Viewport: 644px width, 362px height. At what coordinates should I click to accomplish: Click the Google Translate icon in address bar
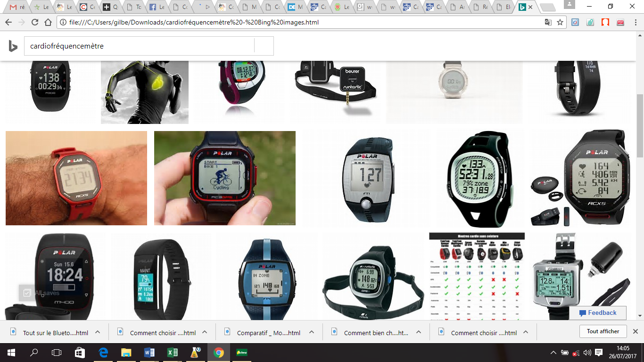(x=548, y=22)
